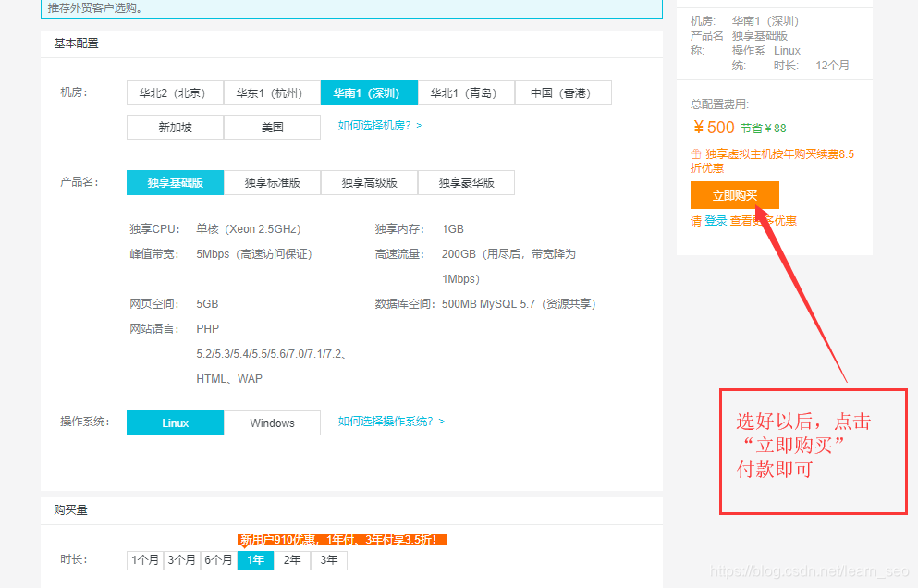Switch to the 独享高级版 product

coord(370,183)
